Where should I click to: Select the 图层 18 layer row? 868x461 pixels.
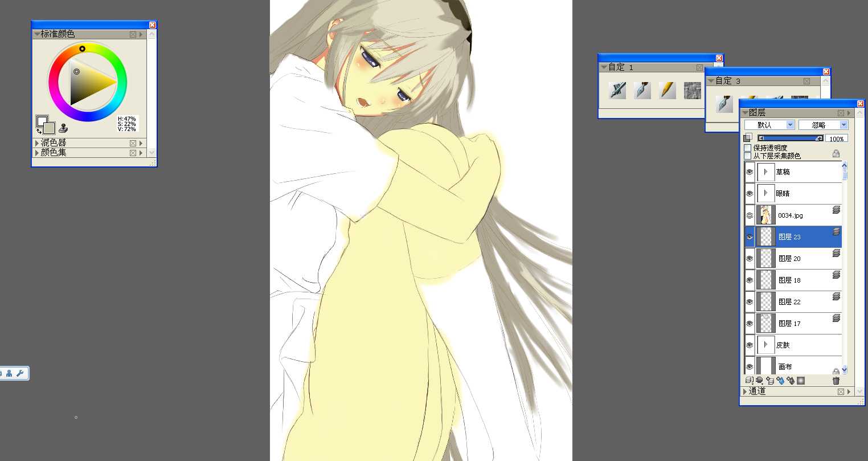coord(793,280)
